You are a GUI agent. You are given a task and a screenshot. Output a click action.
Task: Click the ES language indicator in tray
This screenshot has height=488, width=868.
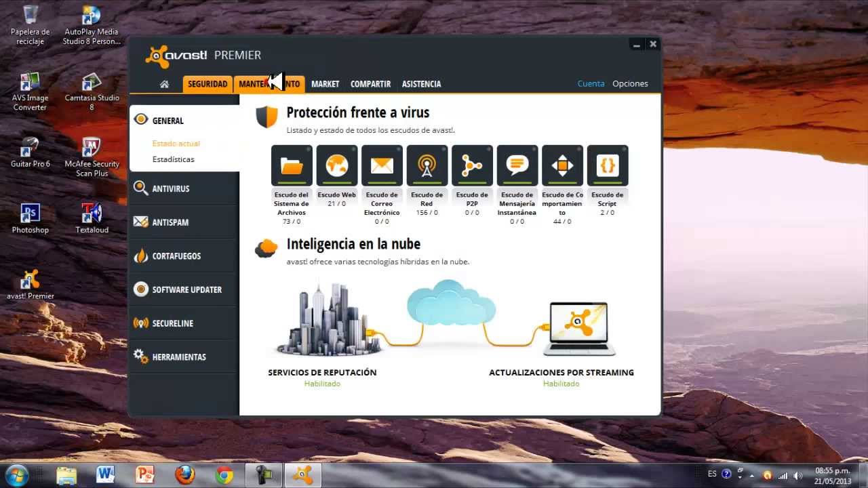(712, 474)
